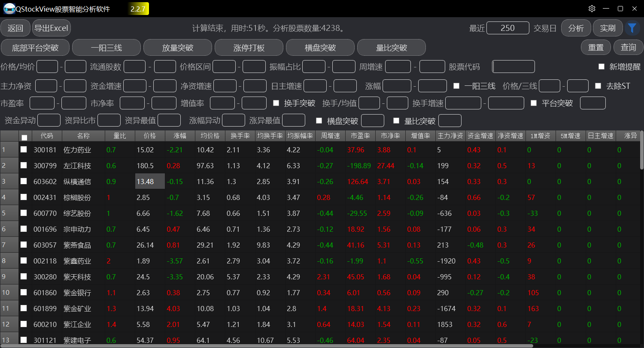Toggle the 一阳三线 filter checkbox
Viewport: 644px width, 348px height.
[456, 86]
